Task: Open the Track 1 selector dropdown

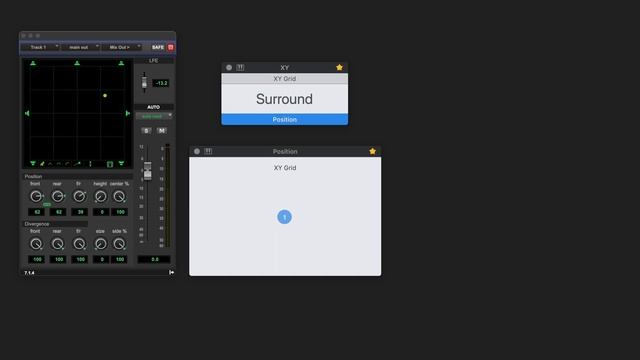Action: (40, 47)
